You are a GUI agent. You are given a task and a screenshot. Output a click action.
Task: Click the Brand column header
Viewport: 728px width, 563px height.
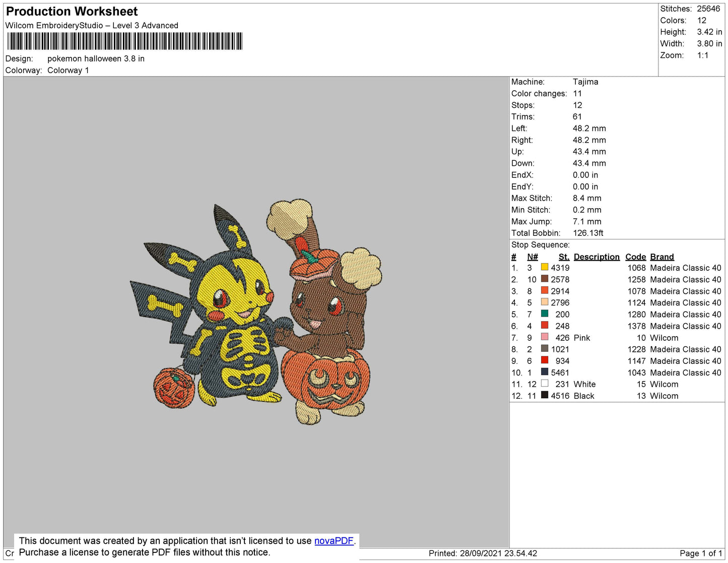pyautogui.click(x=662, y=257)
